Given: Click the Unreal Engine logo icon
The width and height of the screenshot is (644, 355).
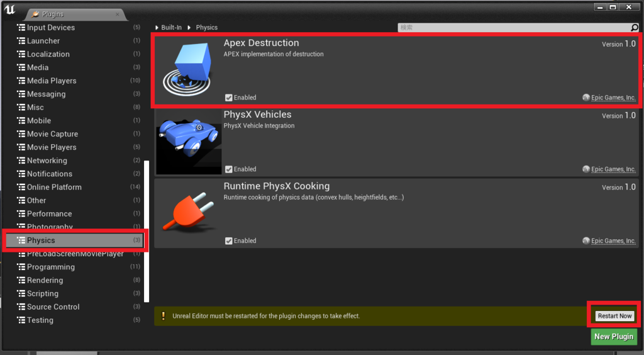Looking at the screenshot, I should [9, 9].
